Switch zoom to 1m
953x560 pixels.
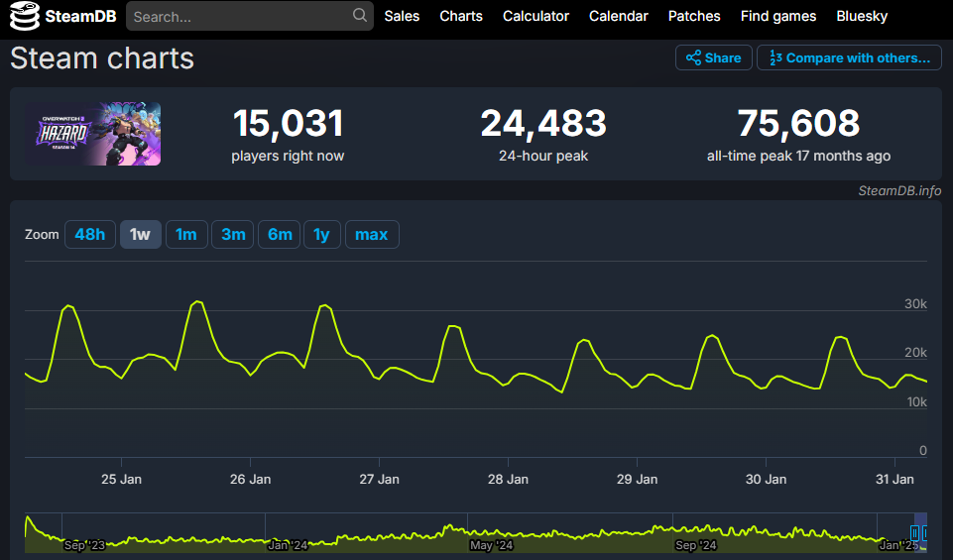[186, 235]
